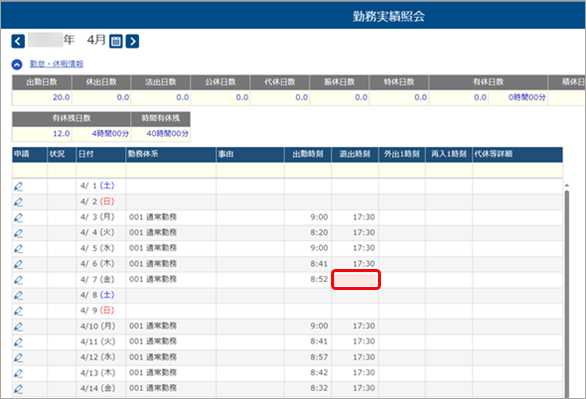The image size is (586, 399).
Task: Collapse the 勤怠・休暇情報 section chevron
Action: coord(17,65)
